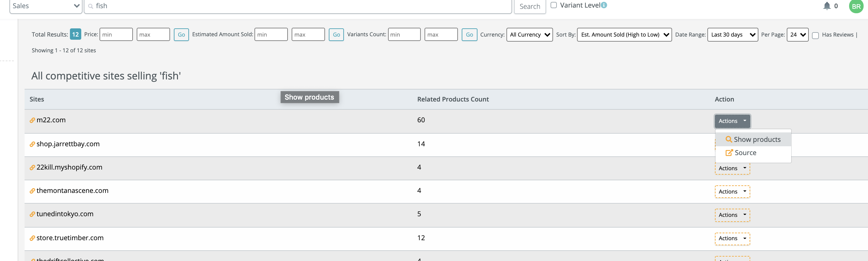
Task: Click the 'Sites' column header
Action: 37,100
